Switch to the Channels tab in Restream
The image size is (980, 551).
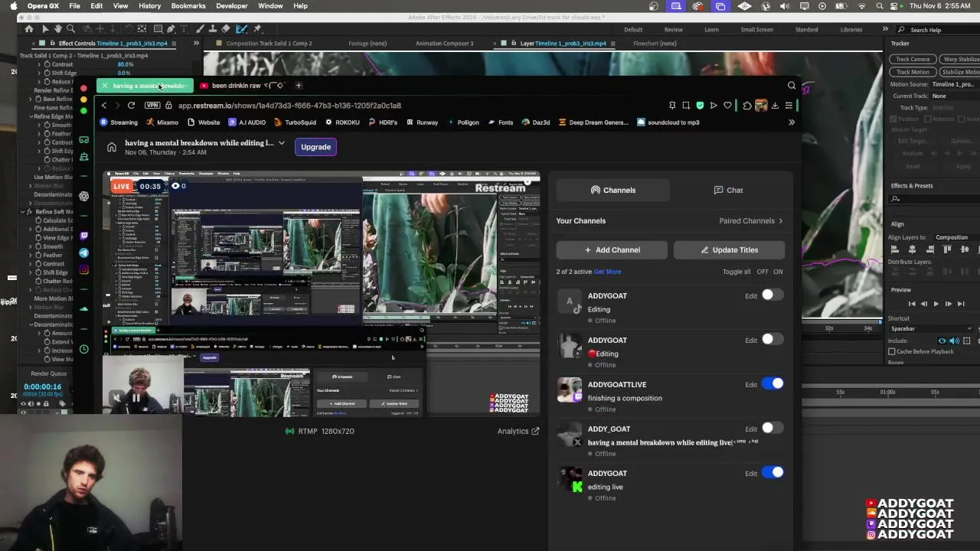click(x=613, y=190)
